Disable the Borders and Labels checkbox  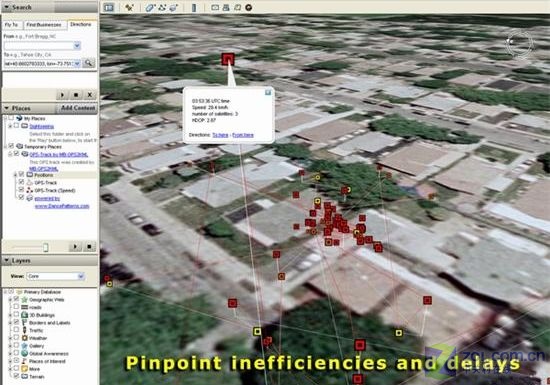16,322
